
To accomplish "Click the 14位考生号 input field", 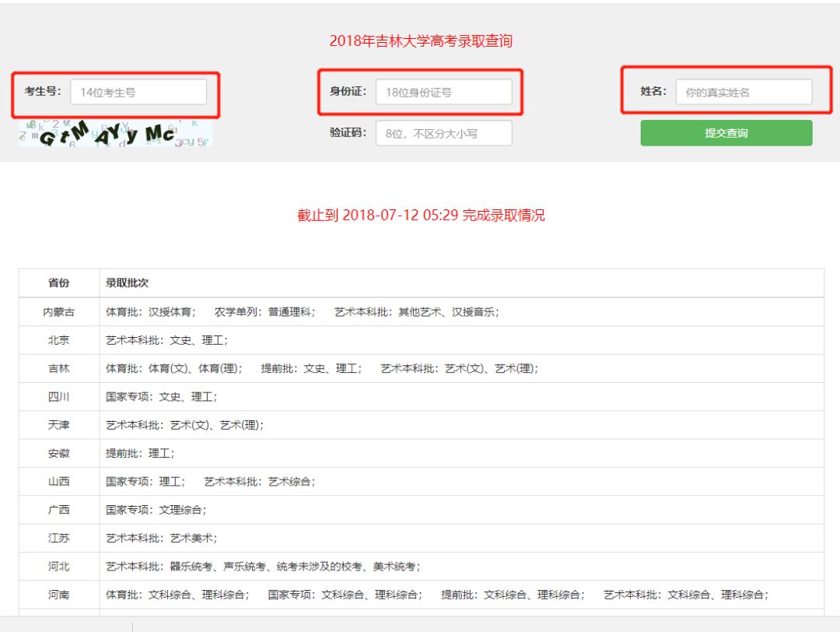I will pos(138,92).
